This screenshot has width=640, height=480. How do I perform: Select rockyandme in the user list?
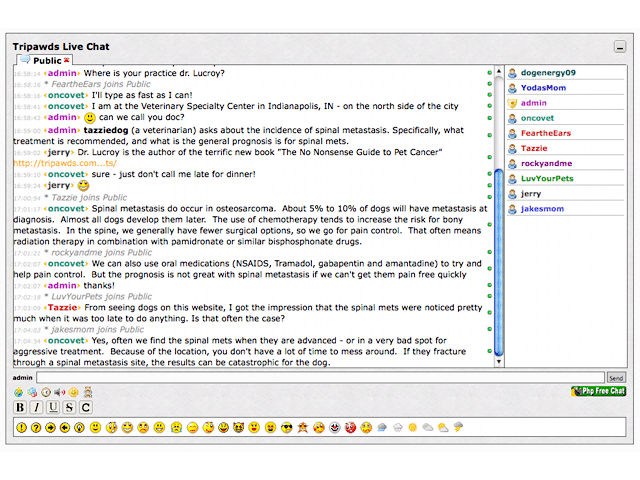[546, 163]
